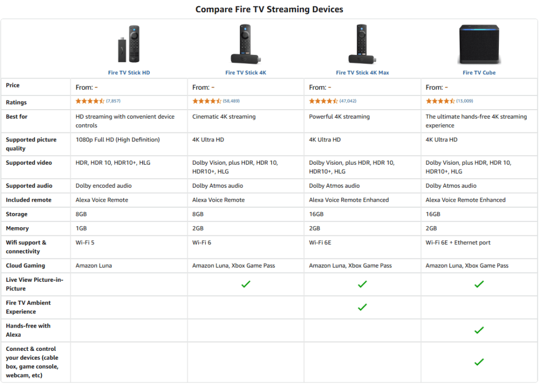Screen dimensions: 540x392
Task: Click Fire TV Stick 4K Live View checkmark
Action: pos(246,284)
